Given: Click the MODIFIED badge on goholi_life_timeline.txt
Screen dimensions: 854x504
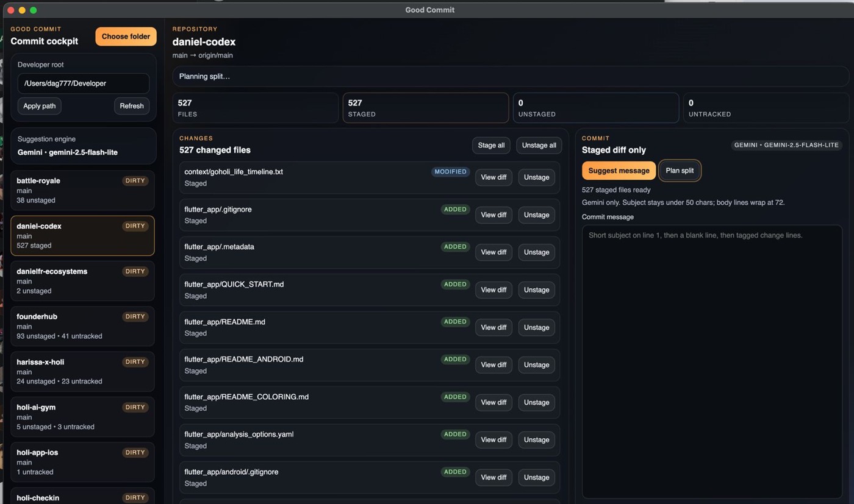Looking at the screenshot, I should (450, 172).
